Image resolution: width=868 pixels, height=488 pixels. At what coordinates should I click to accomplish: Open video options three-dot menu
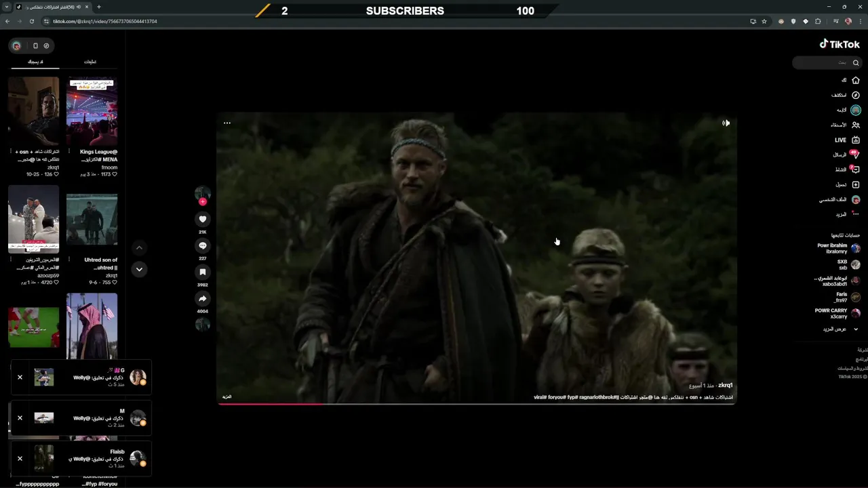227,123
